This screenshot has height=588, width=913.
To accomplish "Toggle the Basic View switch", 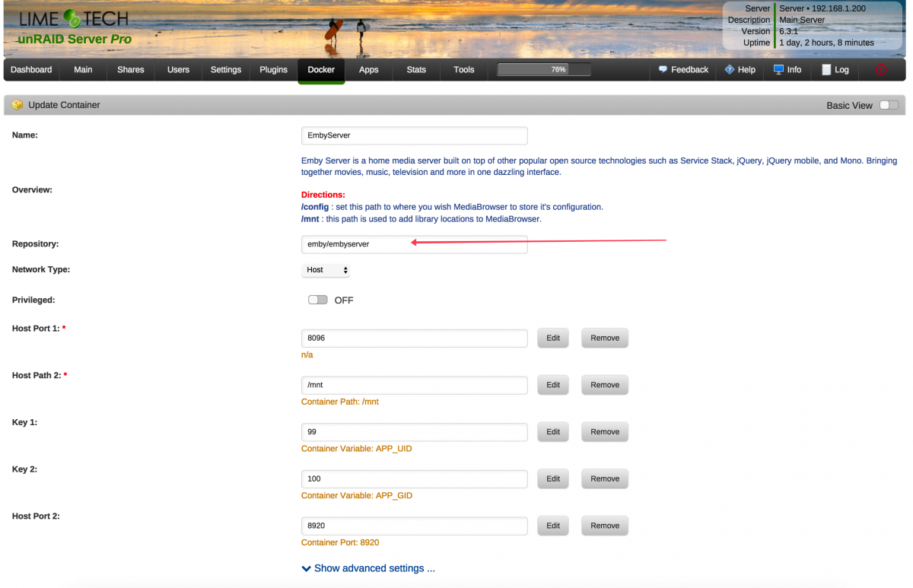I will pyautogui.click(x=889, y=105).
